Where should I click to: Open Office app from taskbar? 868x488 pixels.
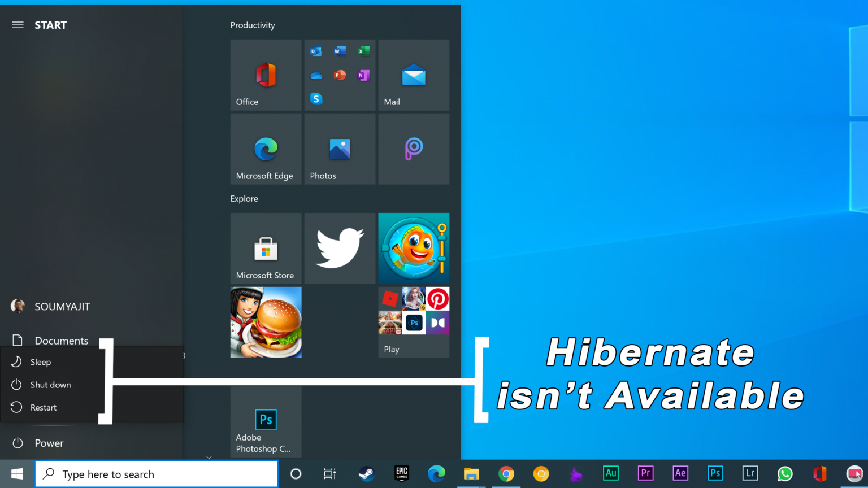click(820, 474)
